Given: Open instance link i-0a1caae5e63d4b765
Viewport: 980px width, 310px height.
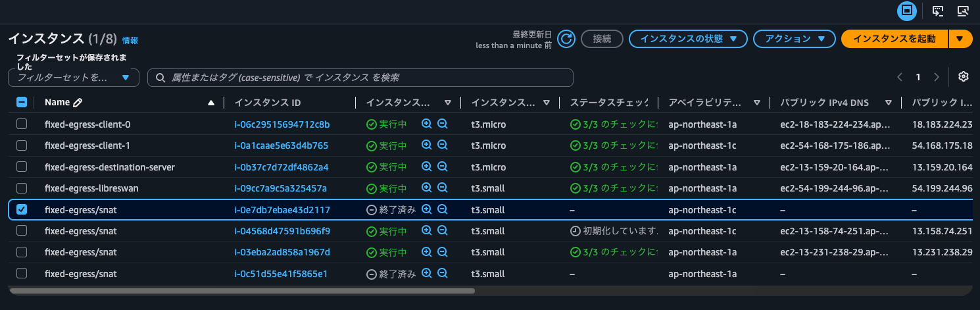Looking at the screenshot, I should [282, 145].
